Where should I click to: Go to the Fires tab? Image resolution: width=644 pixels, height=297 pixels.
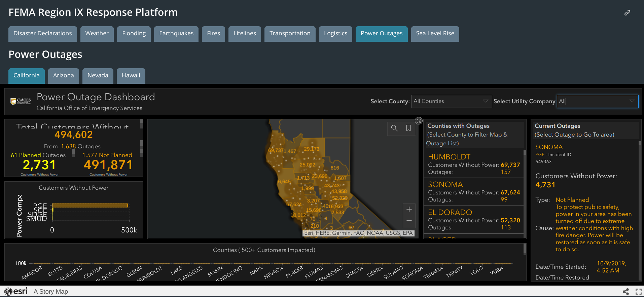213,34
